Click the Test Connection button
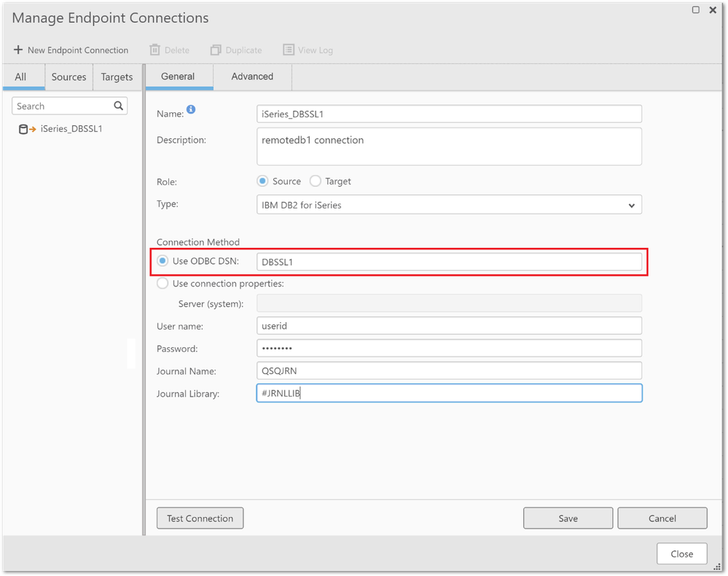 point(200,518)
